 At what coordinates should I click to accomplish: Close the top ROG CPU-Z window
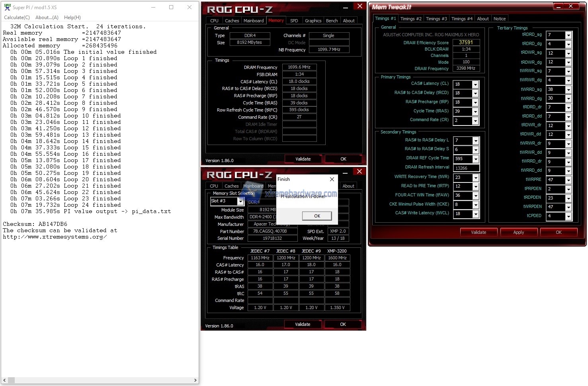(x=359, y=6)
